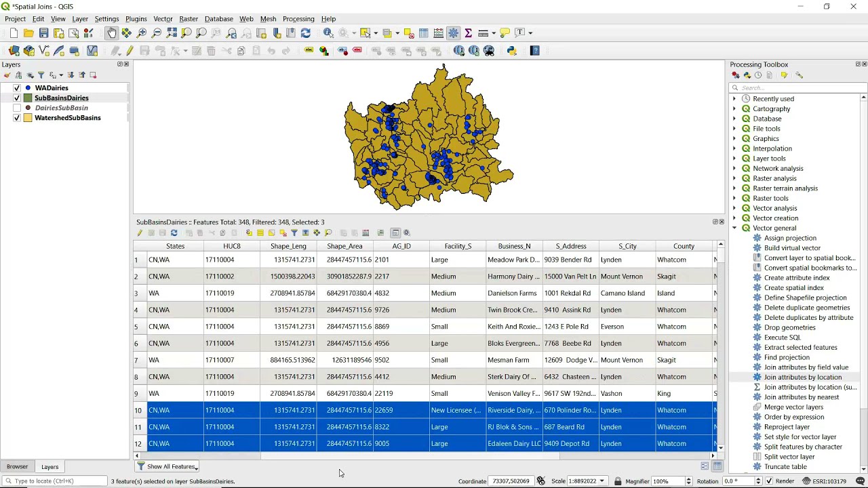
Task: Click the New Project icon
Action: (x=14, y=33)
